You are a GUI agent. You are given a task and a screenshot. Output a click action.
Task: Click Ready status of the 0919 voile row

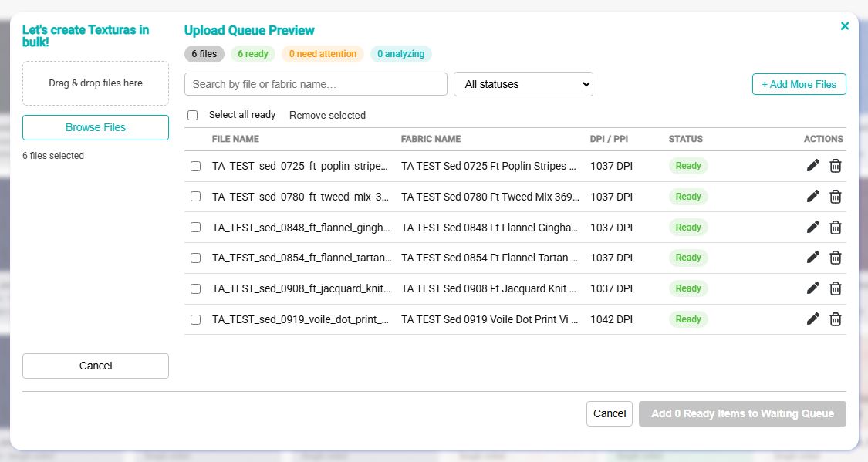[688, 319]
